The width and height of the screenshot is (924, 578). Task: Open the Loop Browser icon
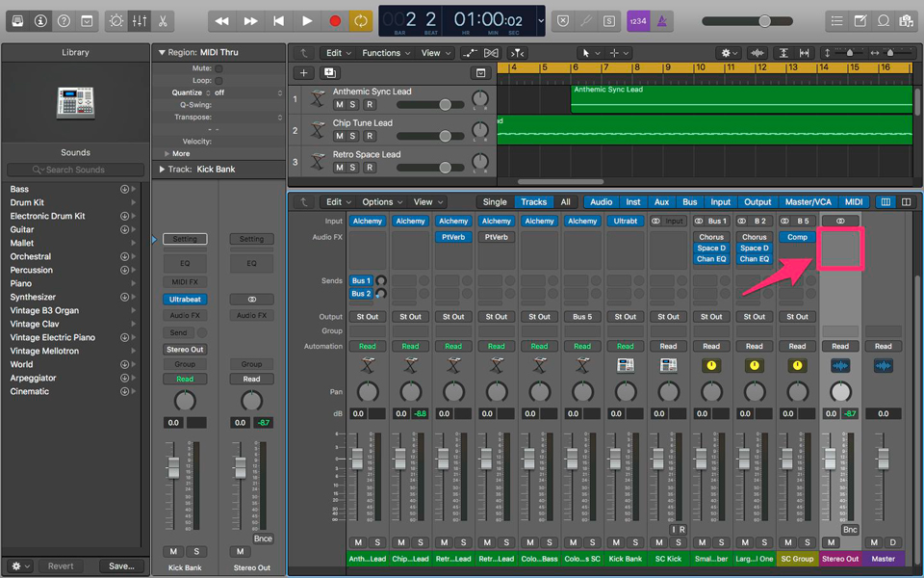point(883,21)
